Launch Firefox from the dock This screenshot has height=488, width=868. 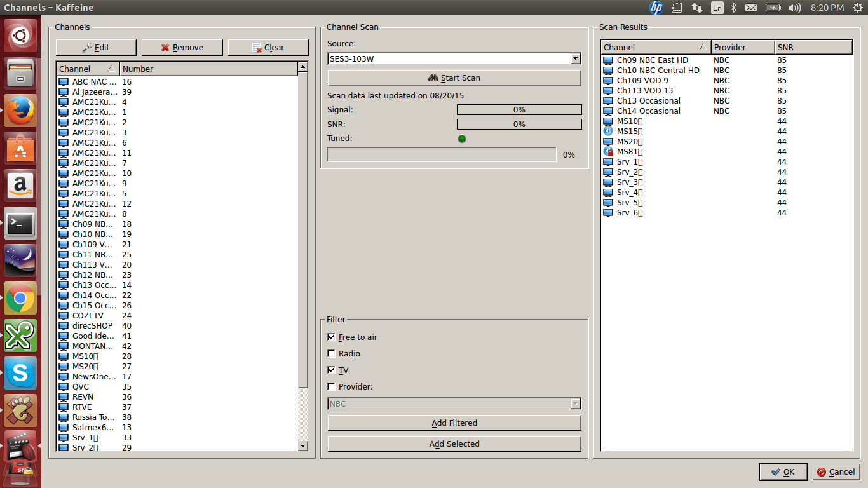point(20,111)
